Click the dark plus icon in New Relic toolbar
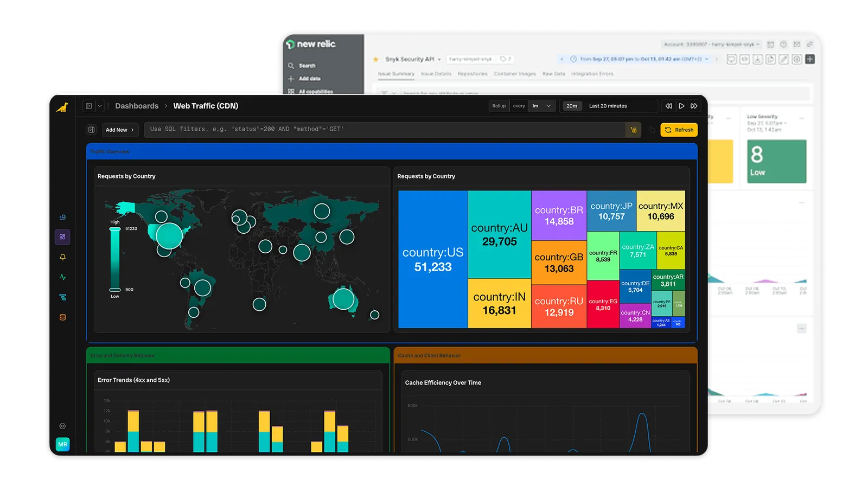Image resolution: width=868 pixels, height=486 pixels. [810, 59]
